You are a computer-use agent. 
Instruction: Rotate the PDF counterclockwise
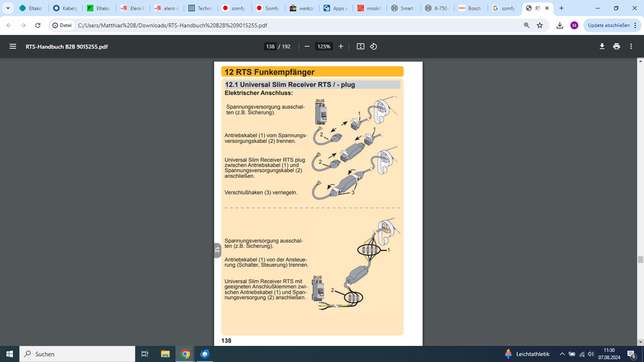tap(373, 46)
